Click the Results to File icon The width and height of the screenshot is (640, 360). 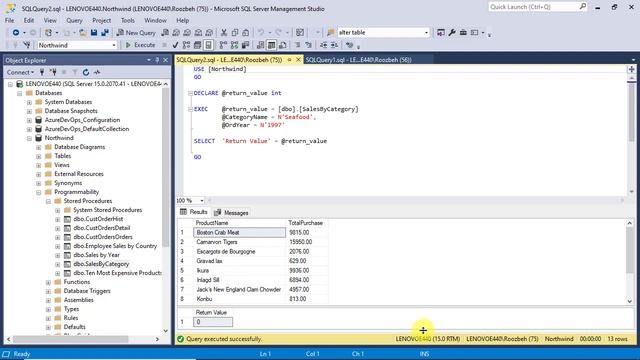(x=282, y=45)
